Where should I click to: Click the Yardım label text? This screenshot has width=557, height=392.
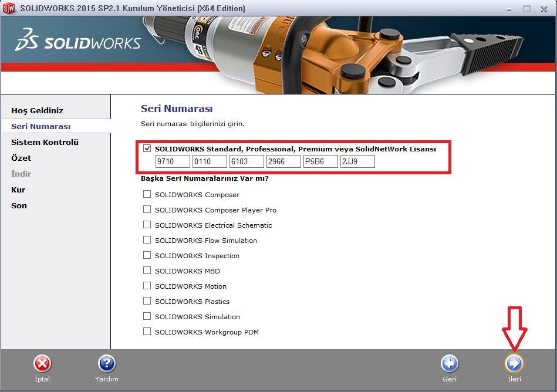(x=107, y=379)
